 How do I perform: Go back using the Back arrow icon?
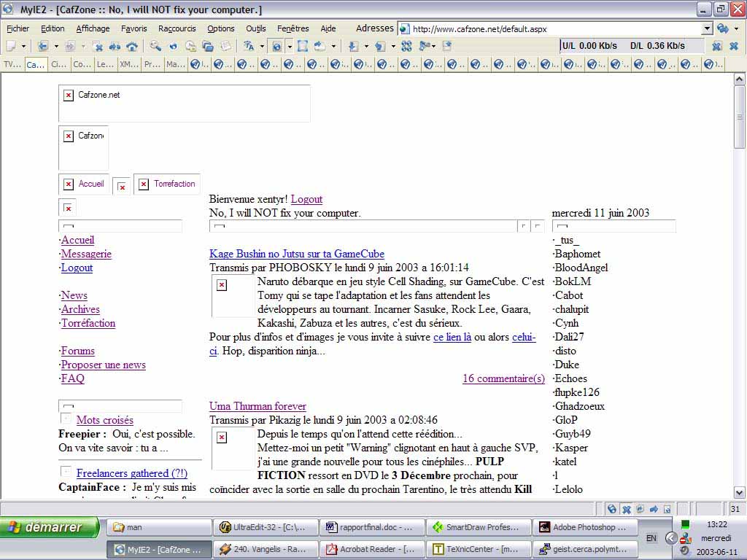[43, 46]
